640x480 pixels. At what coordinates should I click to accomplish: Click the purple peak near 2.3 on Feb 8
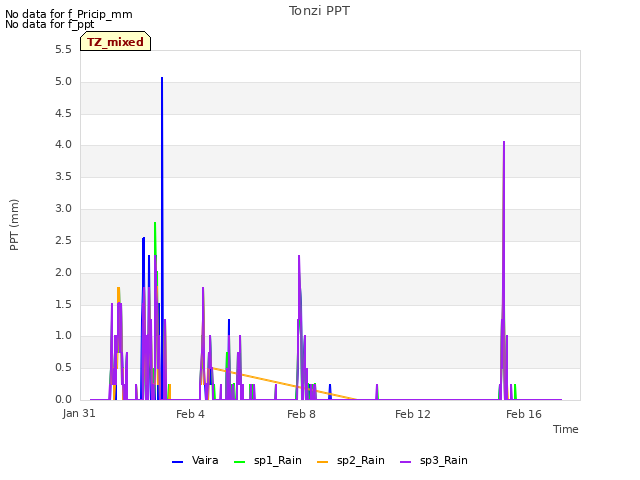pyautogui.click(x=299, y=256)
